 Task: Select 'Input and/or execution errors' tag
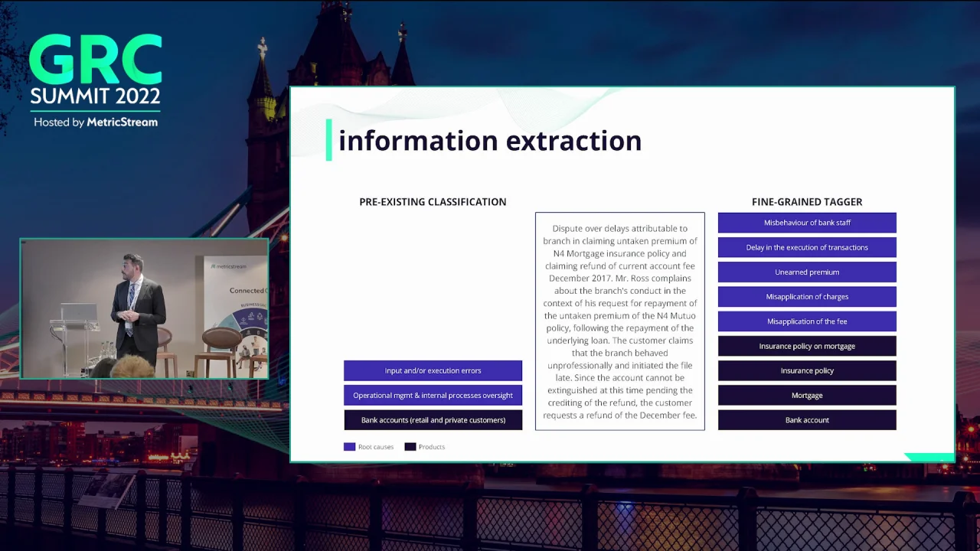[x=433, y=370]
